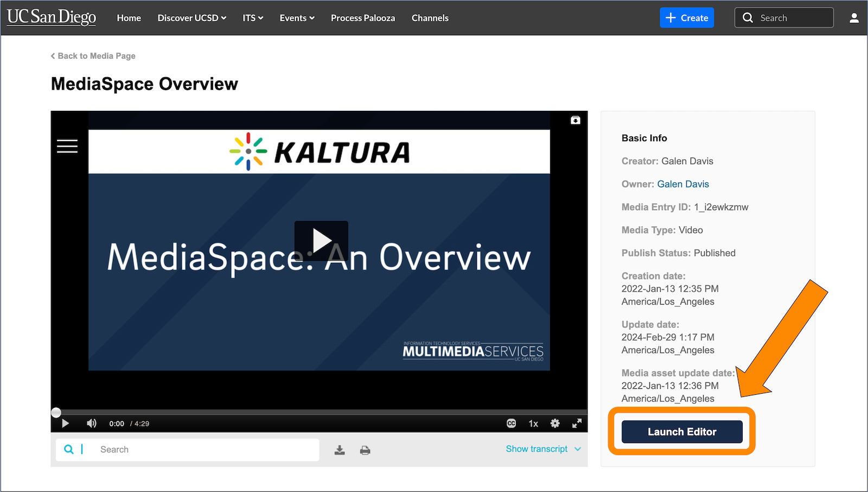Click inside the transcript search field
Image resolution: width=868 pixels, height=492 pixels.
point(163,449)
